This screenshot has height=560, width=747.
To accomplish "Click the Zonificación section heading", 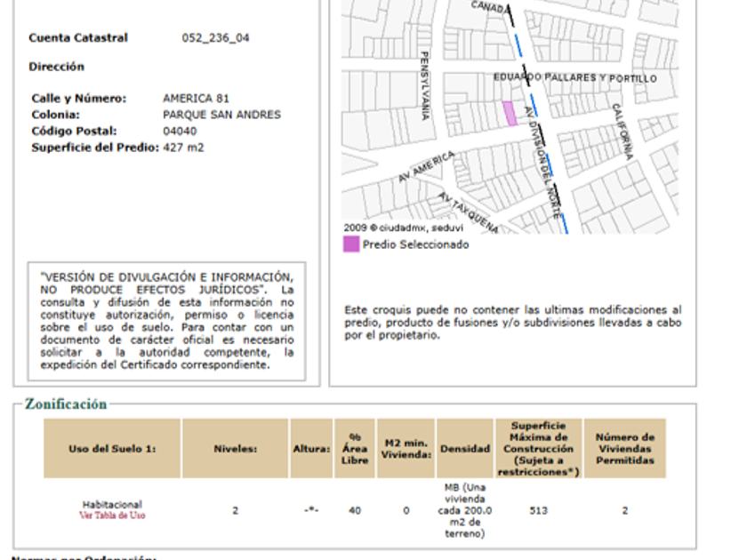I will click(x=66, y=404).
